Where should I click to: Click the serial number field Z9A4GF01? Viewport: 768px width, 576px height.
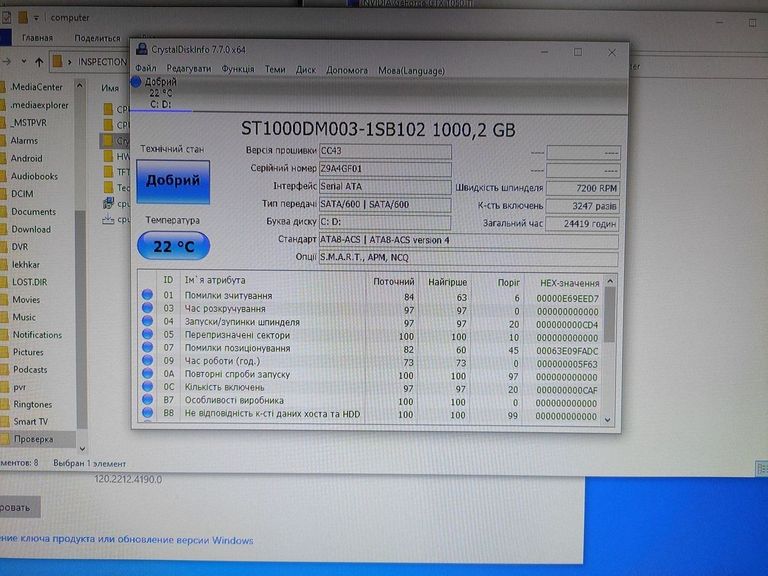[x=385, y=169]
